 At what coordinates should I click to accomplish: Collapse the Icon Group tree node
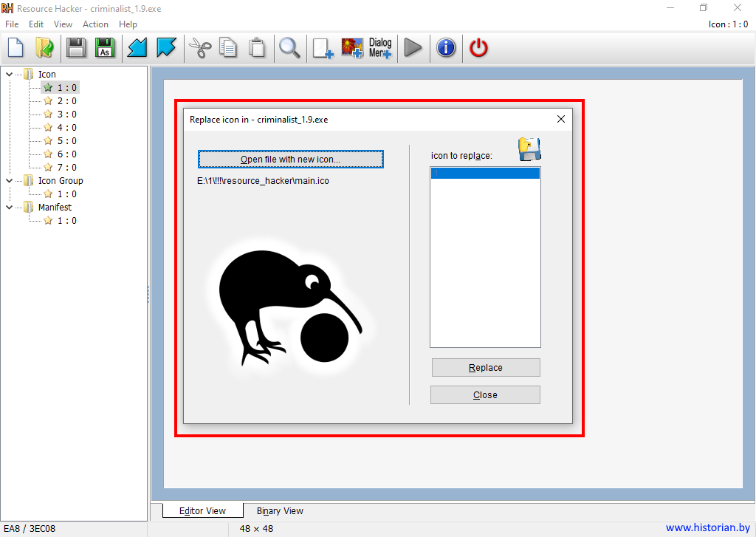(x=9, y=180)
